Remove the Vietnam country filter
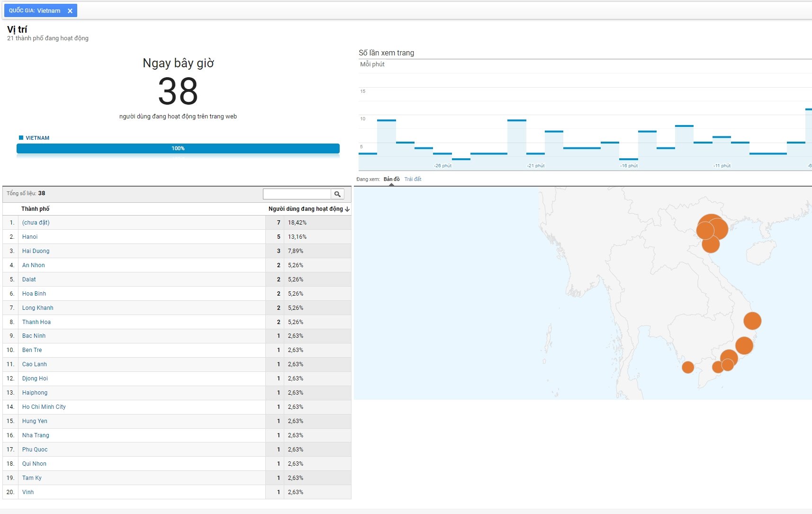Image resolution: width=812 pixels, height=514 pixels. tap(70, 11)
